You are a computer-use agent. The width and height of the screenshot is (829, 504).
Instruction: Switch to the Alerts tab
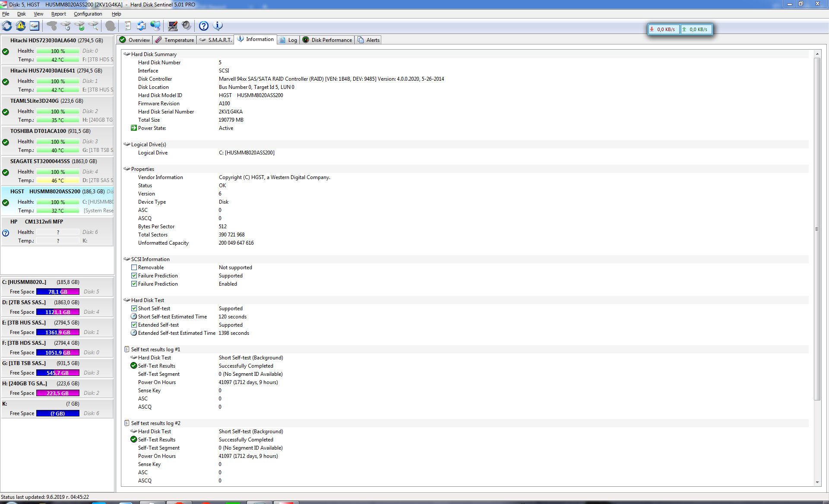369,40
